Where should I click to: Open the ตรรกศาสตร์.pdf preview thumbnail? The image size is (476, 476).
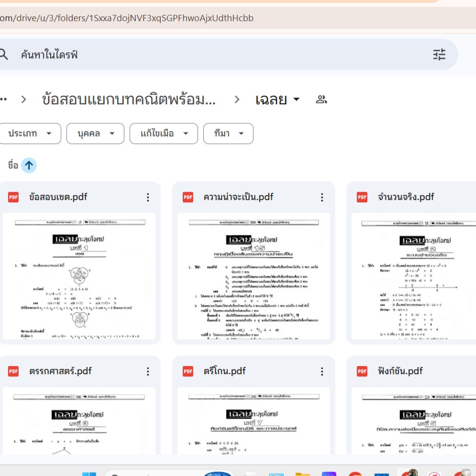[x=79, y=421]
